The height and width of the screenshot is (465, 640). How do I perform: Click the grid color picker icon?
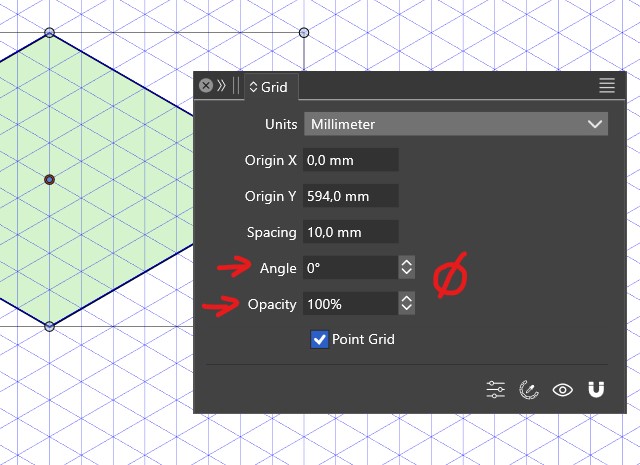pyautogui.click(x=529, y=389)
